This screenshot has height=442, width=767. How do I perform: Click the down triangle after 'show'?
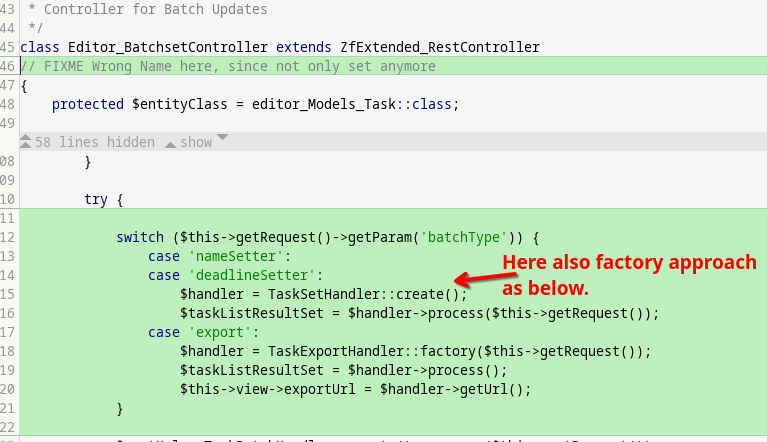click(x=222, y=138)
